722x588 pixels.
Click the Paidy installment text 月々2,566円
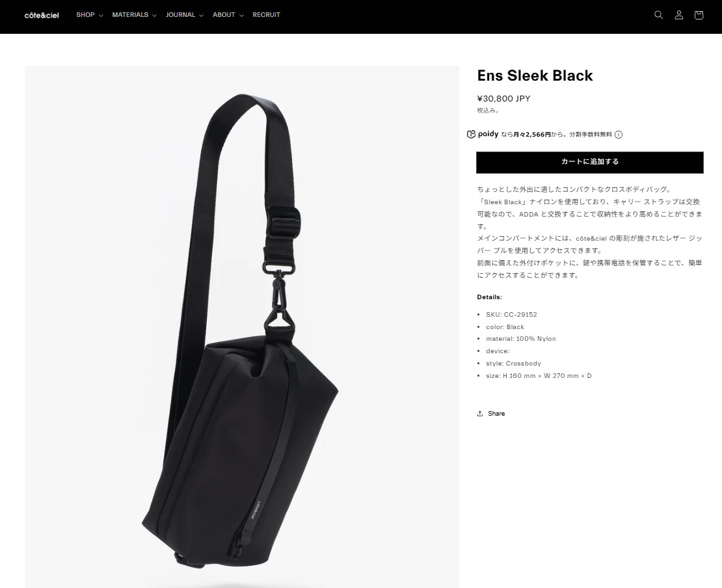(532, 135)
